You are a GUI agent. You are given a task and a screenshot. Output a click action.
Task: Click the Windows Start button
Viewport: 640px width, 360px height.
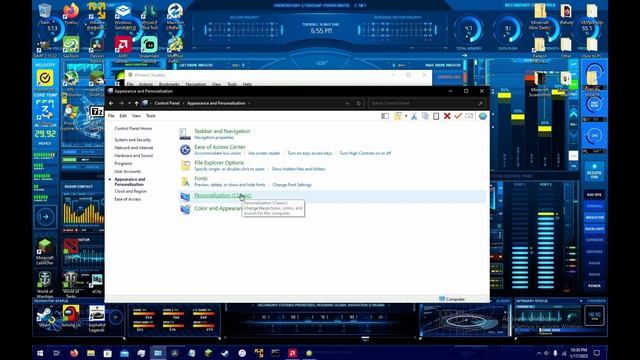tap(40, 353)
